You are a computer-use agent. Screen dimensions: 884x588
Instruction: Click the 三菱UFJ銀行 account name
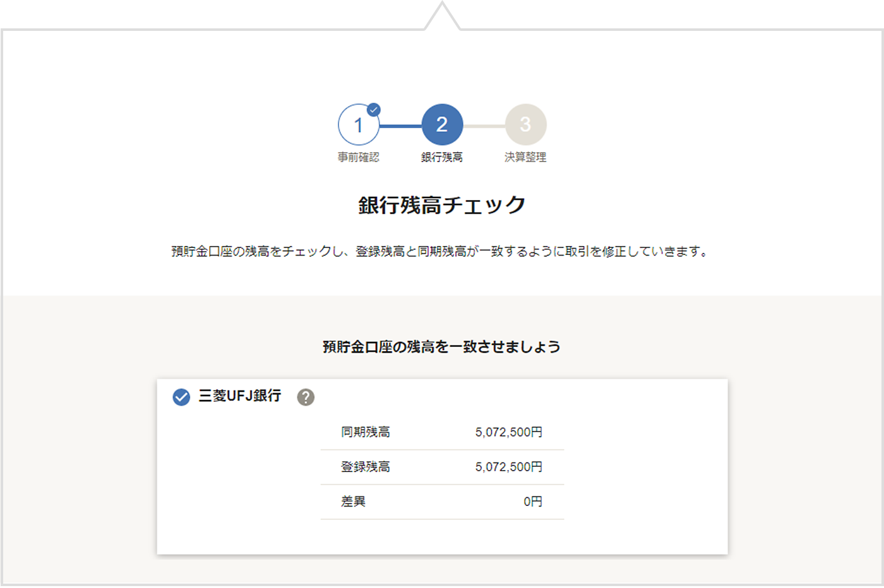(240, 396)
